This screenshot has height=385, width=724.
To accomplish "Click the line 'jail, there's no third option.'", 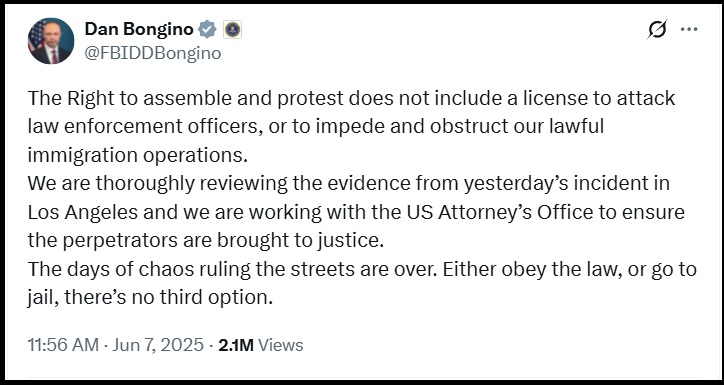I will (x=151, y=298).
